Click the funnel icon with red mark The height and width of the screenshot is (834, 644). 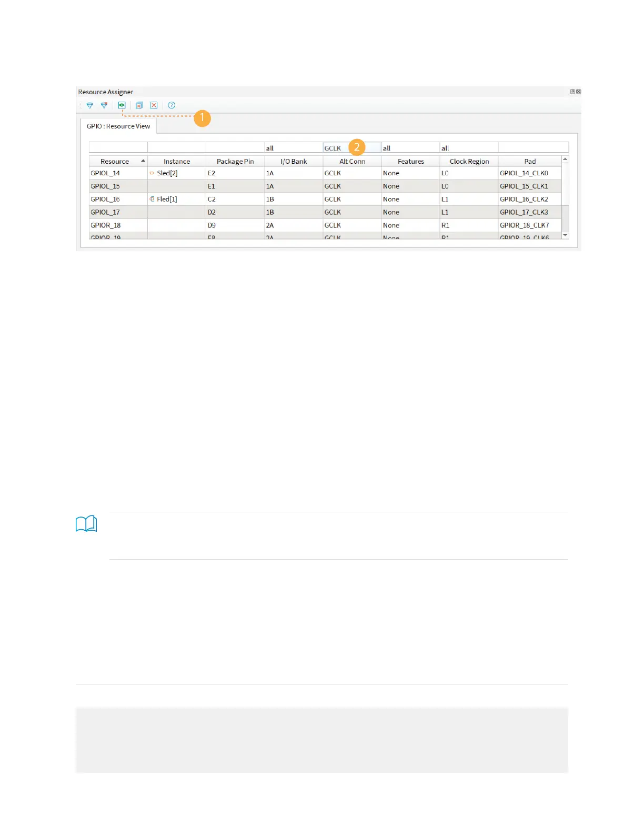coord(104,105)
